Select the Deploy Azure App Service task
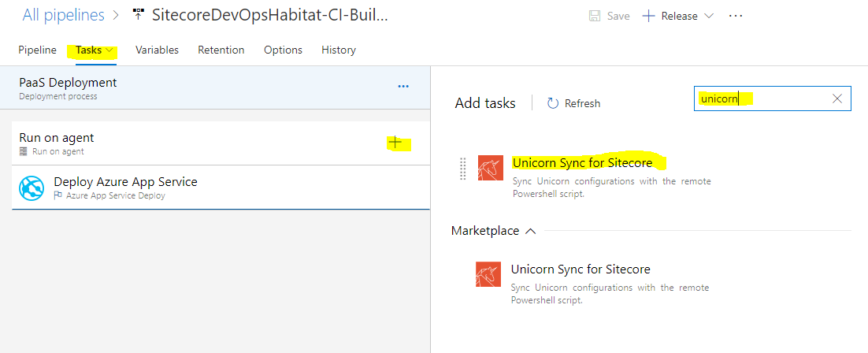This screenshot has width=868, height=353. click(221, 188)
